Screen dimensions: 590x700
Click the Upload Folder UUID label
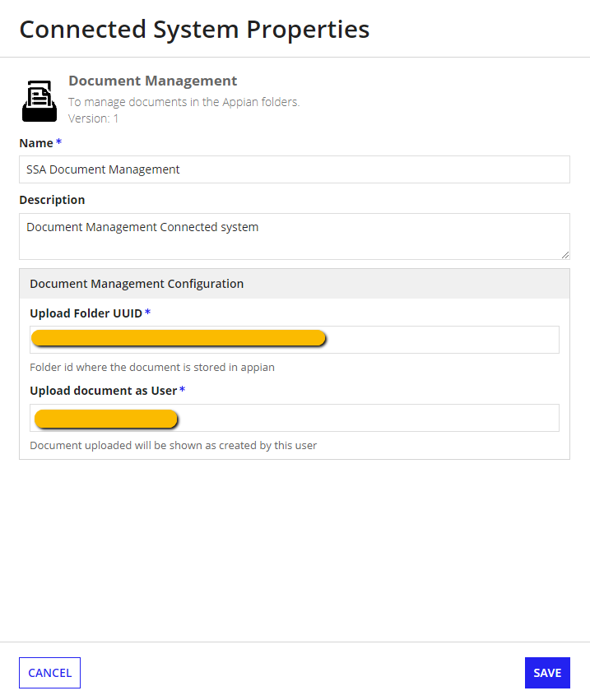coord(86,313)
